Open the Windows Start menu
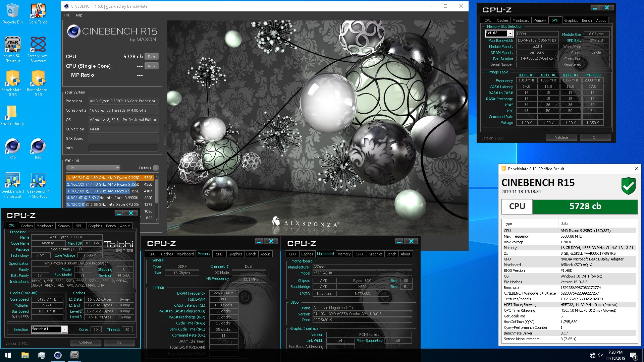Image resolution: width=644 pixels, height=362 pixels. point(8,355)
